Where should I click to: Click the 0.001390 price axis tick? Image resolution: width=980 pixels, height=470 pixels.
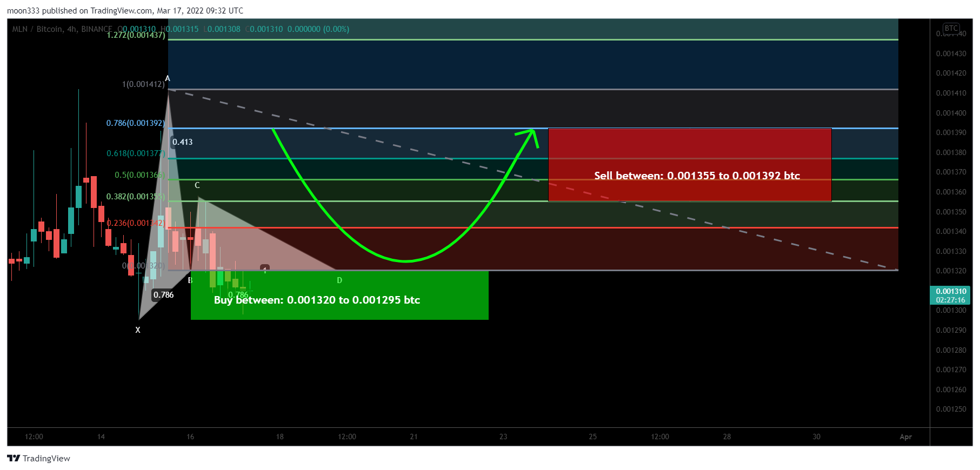pyautogui.click(x=951, y=133)
